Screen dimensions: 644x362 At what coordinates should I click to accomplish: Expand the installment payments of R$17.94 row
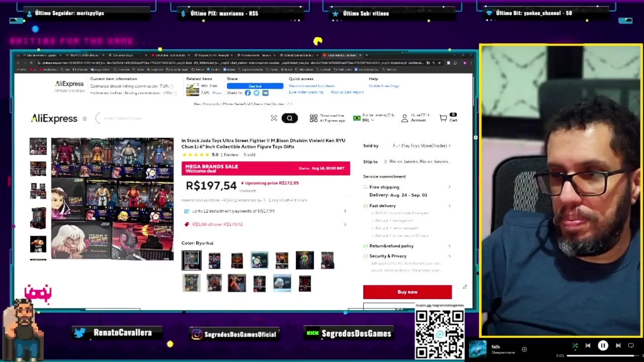click(x=265, y=211)
